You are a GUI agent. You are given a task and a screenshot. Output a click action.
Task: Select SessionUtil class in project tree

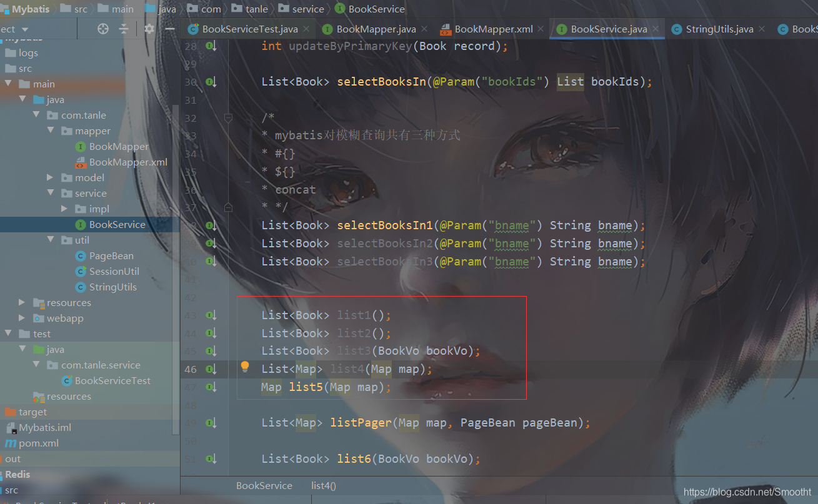[114, 271]
